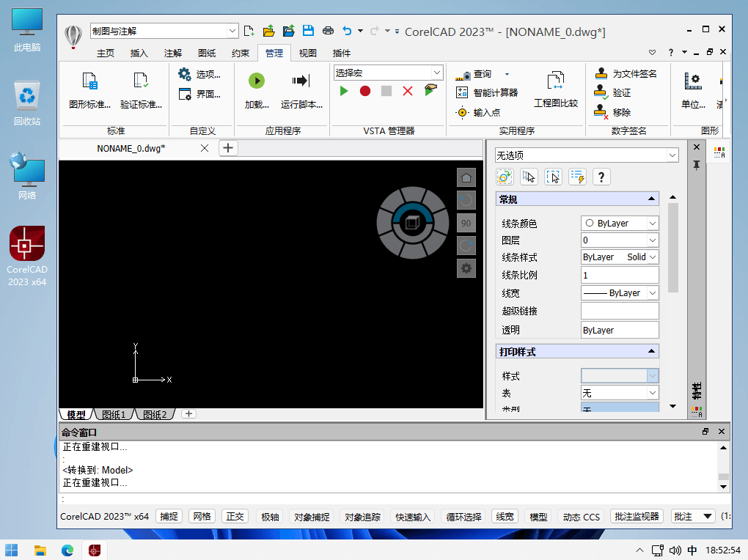Toggle the 捕捉 snap status button

coord(169,517)
